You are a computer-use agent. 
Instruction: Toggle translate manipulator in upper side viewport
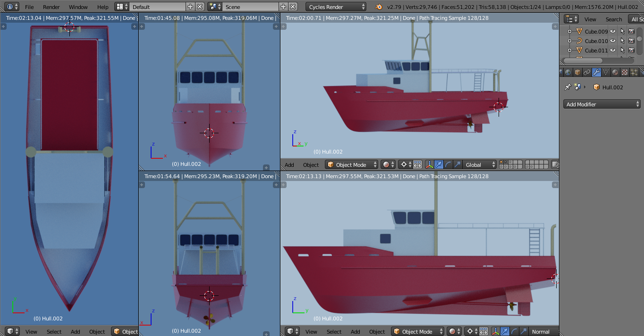click(x=439, y=164)
